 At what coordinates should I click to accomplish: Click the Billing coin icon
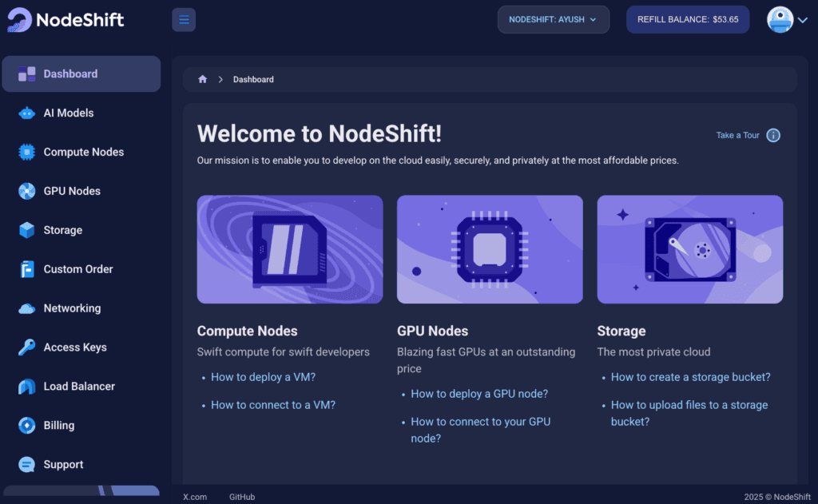(26, 425)
